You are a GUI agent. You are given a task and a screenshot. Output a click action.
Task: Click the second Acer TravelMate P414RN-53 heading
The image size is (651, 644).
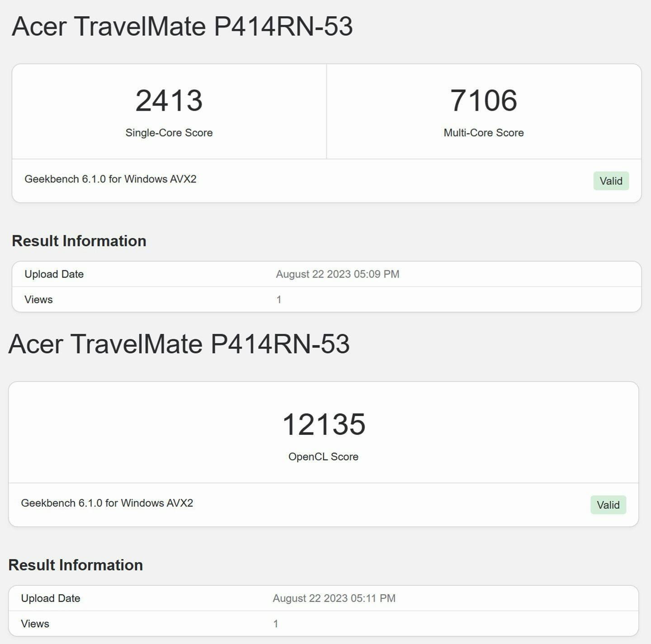click(x=179, y=344)
